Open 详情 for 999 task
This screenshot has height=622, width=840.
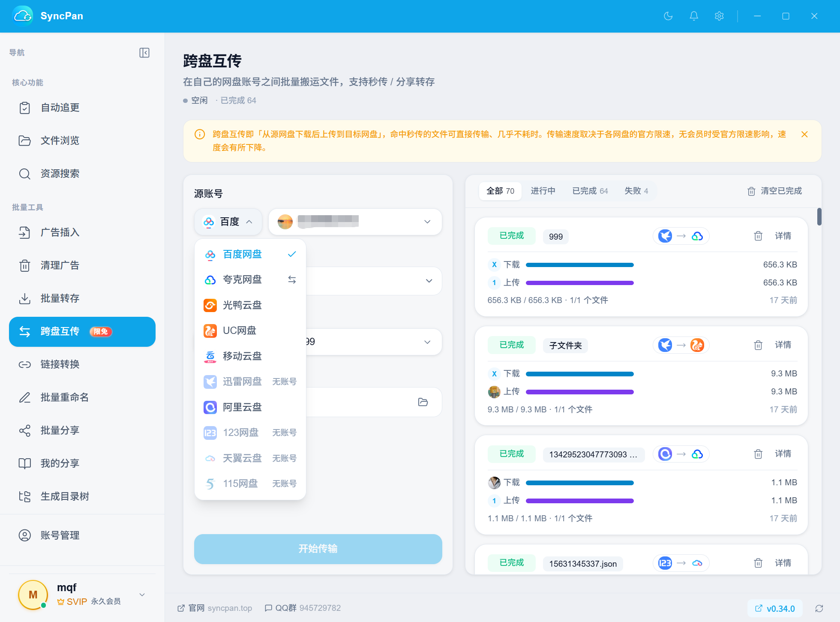pyautogui.click(x=783, y=236)
